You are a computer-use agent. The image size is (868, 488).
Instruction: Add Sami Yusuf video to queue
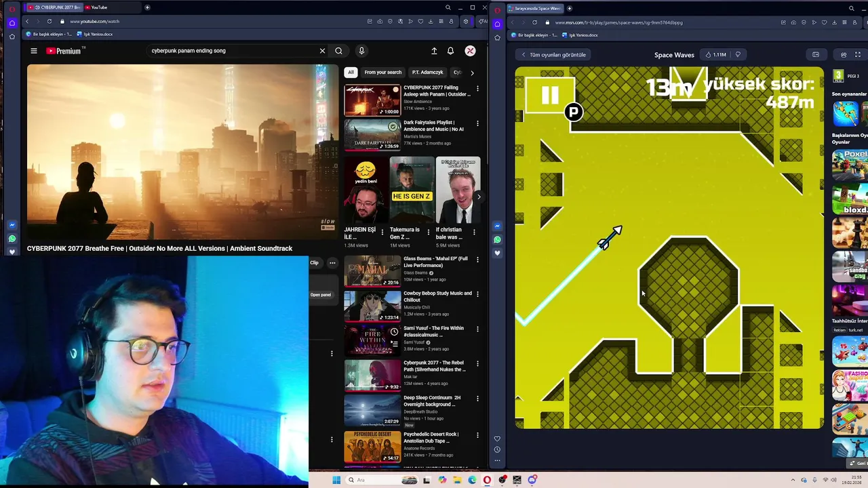(x=394, y=344)
